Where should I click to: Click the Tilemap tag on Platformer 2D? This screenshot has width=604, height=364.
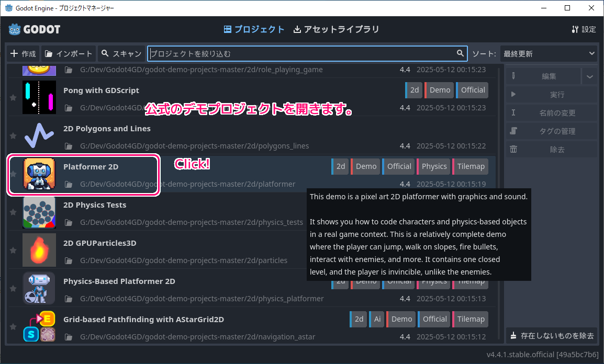470,166
